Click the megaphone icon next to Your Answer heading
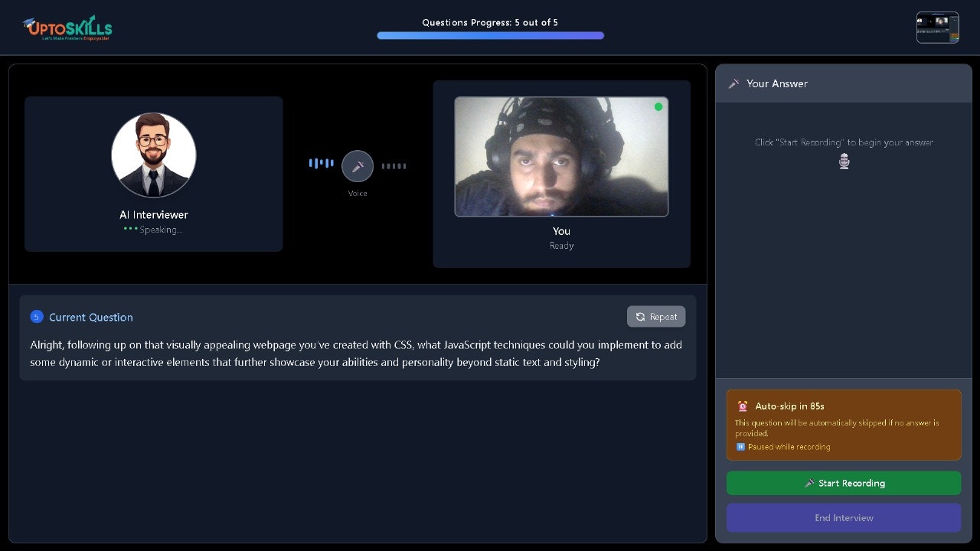The image size is (980, 551). (x=733, y=83)
